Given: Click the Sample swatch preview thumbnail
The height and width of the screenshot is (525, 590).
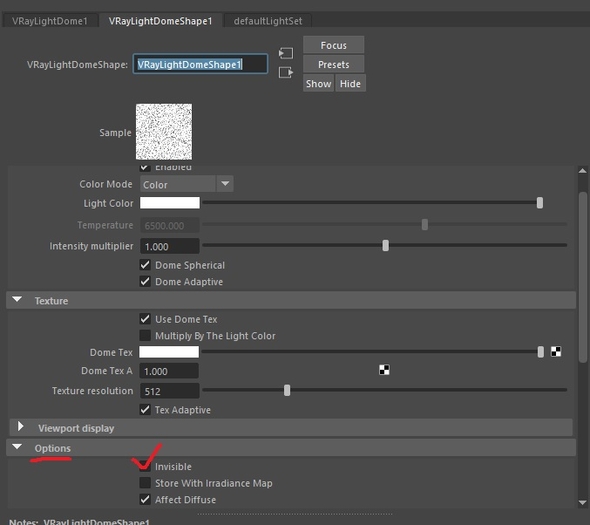Looking at the screenshot, I should tap(164, 132).
